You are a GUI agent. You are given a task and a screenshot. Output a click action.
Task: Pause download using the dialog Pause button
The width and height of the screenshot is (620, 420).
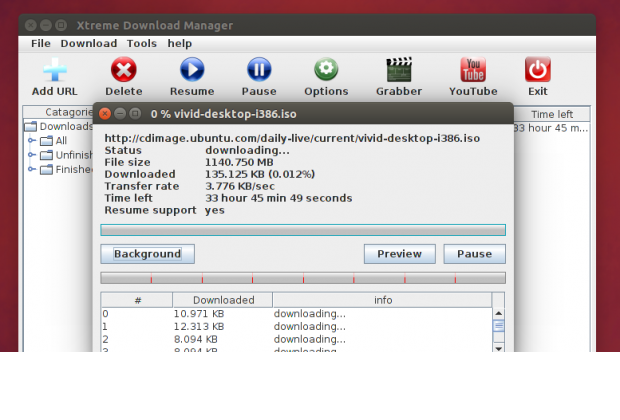[474, 254]
